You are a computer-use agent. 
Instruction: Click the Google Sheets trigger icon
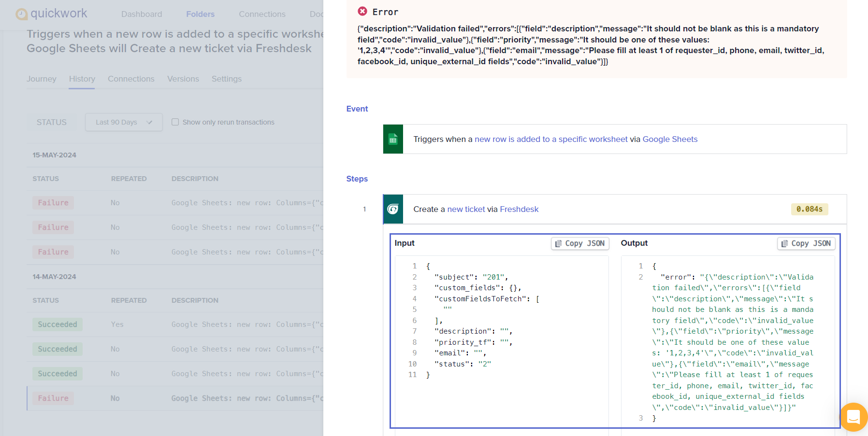click(x=393, y=139)
